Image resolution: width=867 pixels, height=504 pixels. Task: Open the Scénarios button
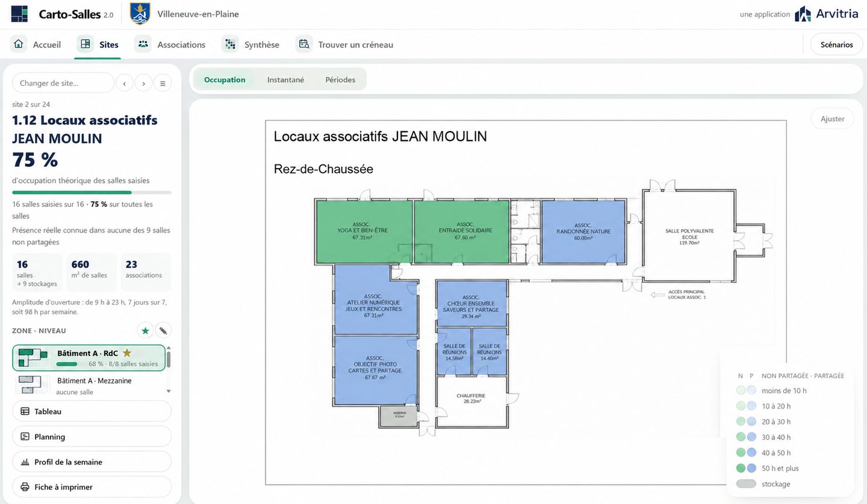tap(836, 45)
